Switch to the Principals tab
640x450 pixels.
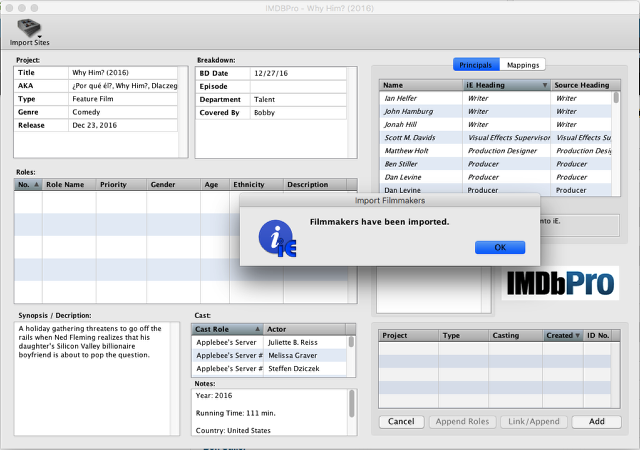pos(476,65)
